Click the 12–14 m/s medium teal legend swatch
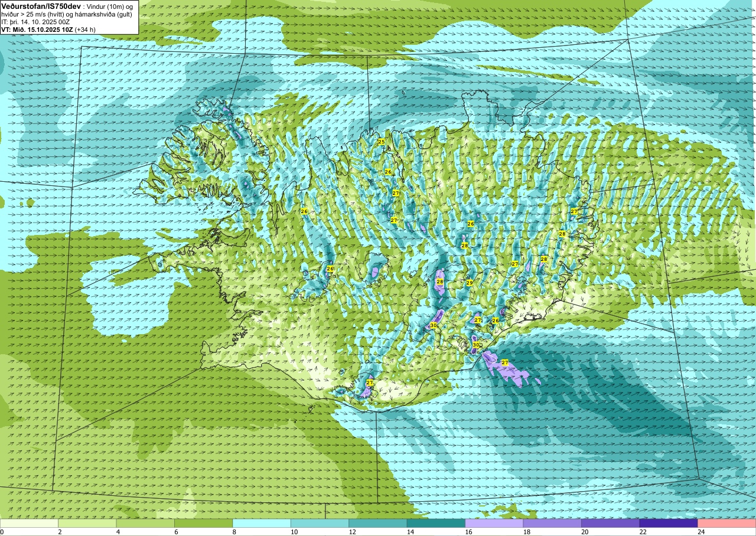756x536 pixels. 378,523
